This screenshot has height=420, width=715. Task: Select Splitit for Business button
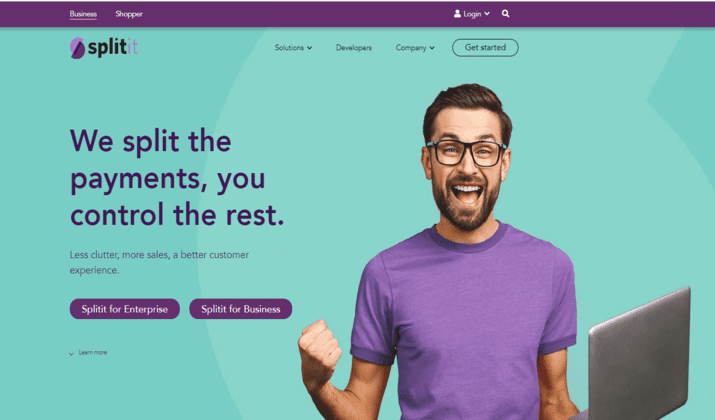pos(241,309)
